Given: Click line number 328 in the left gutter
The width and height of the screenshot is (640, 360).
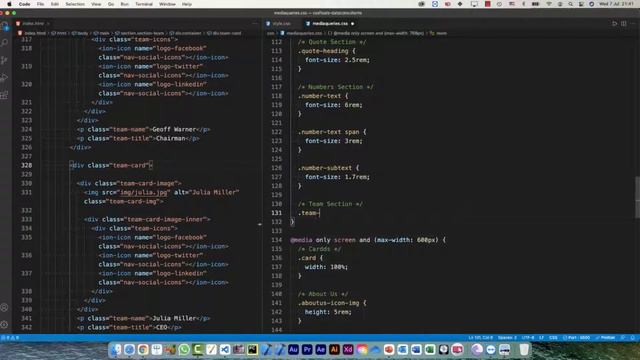Looking at the screenshot, I should tap(27, 165).
